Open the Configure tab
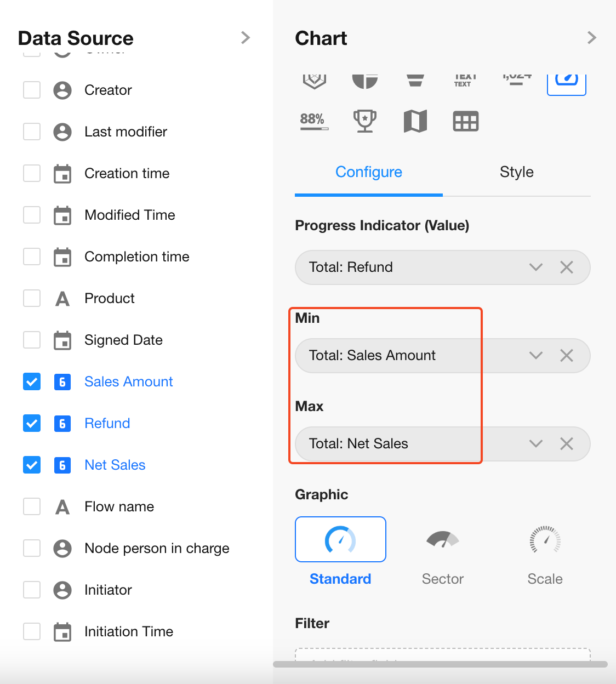The height and width of the screenshot is (684, 616). tap(369, 172)
